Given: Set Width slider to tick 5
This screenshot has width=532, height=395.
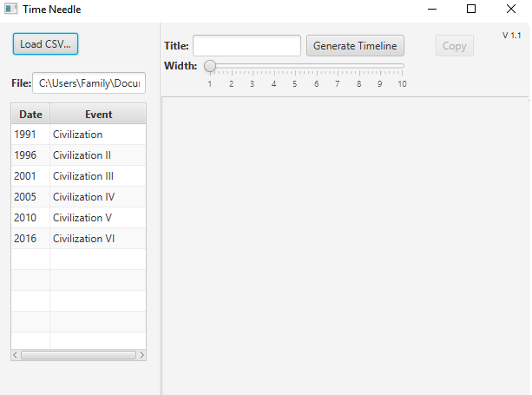Looking at the screenshot, I should coord(295,66).
